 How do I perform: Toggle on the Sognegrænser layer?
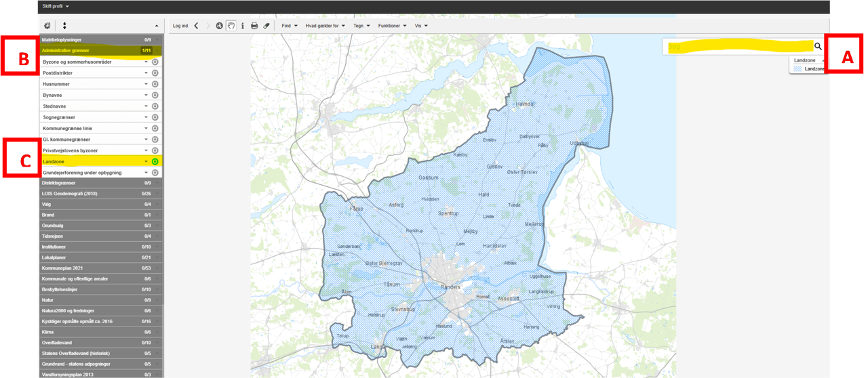155,117
